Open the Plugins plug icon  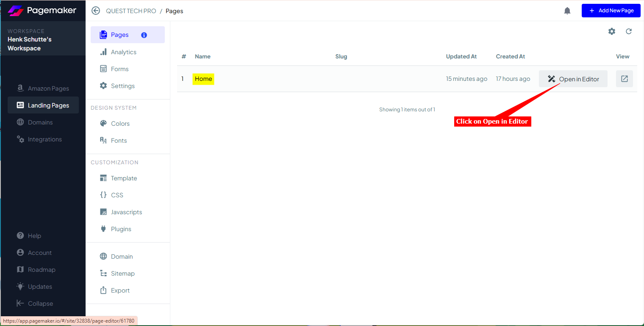coord(103,229)
